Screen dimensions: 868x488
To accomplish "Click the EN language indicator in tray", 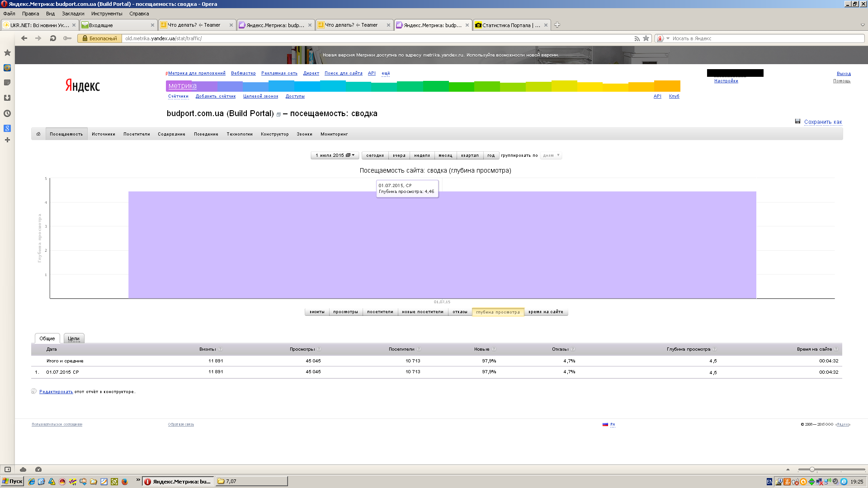I will click(769, 482).
